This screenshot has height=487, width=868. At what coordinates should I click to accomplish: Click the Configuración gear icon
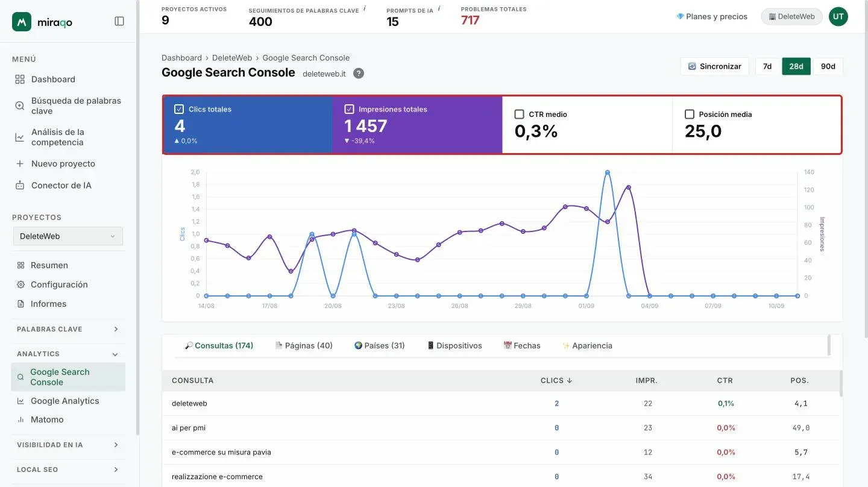pyautogui.click(x=20, y=284)
